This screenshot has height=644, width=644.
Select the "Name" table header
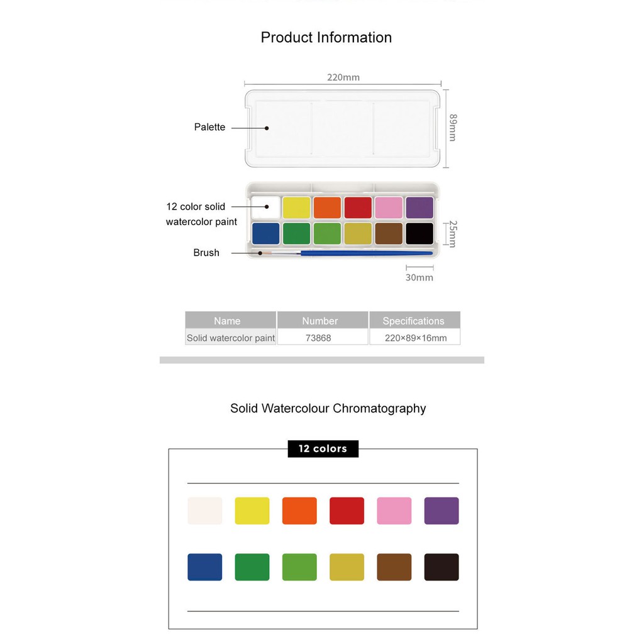pyautogui.click(x=230, y=320)
